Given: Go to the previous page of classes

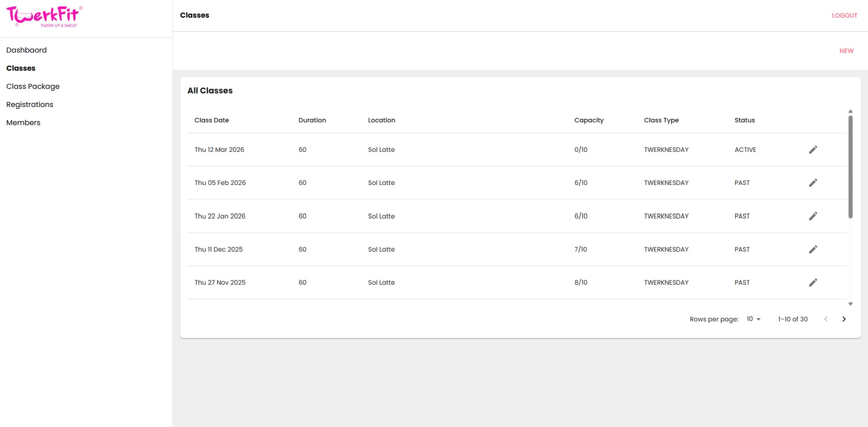Looking at the screenshot, I should [x=825, y=319].
